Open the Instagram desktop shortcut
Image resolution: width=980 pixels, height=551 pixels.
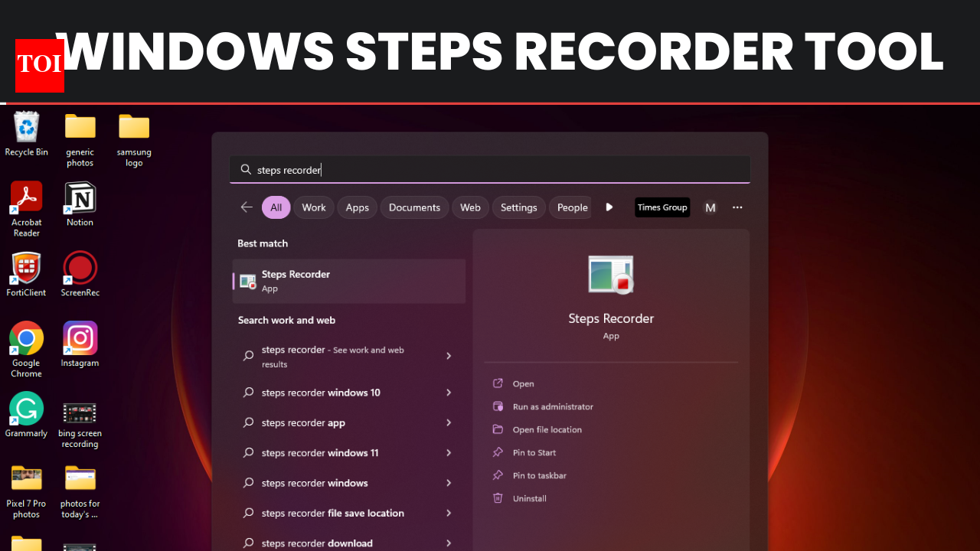tap(80, 344)
